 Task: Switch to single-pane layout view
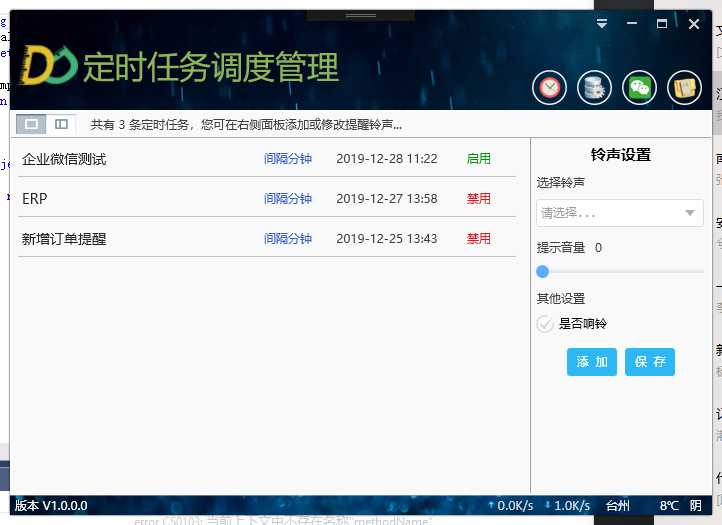coord(31,124)
